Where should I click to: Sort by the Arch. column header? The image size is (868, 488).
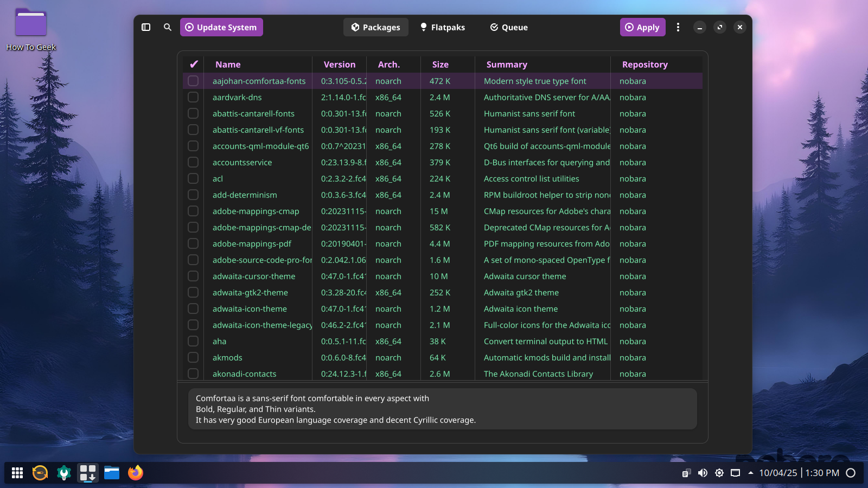389,65
